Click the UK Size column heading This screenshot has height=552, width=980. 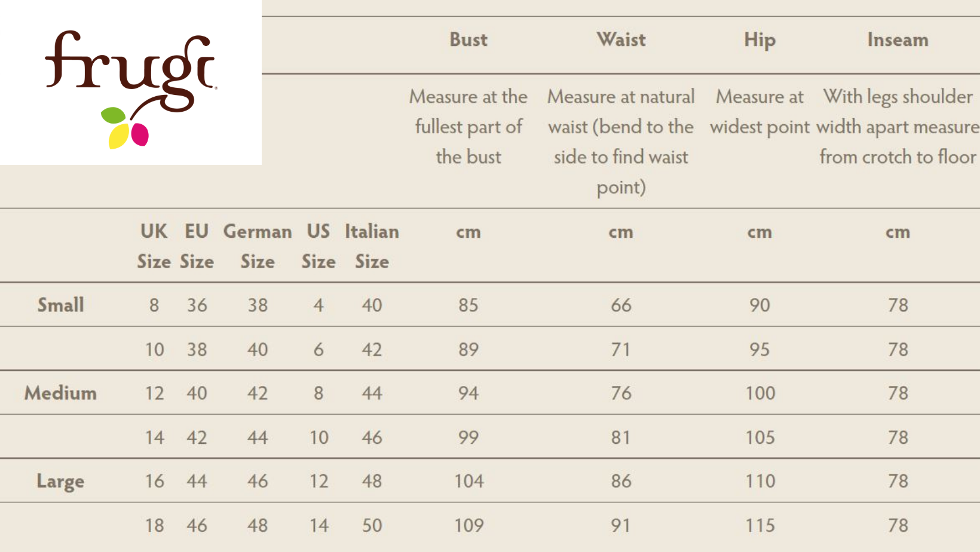pyautogui.click(x=154, y=246)
